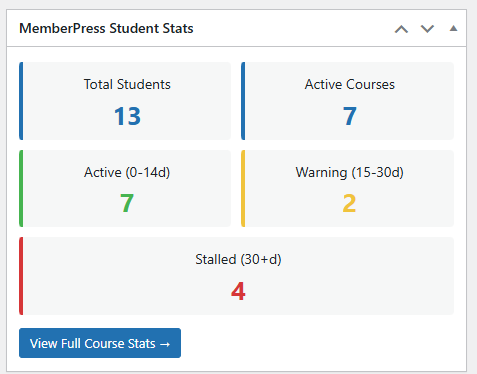477x374 pixels.
Task: Move the Student Stats widget up
Action: (x=401, y=29)
